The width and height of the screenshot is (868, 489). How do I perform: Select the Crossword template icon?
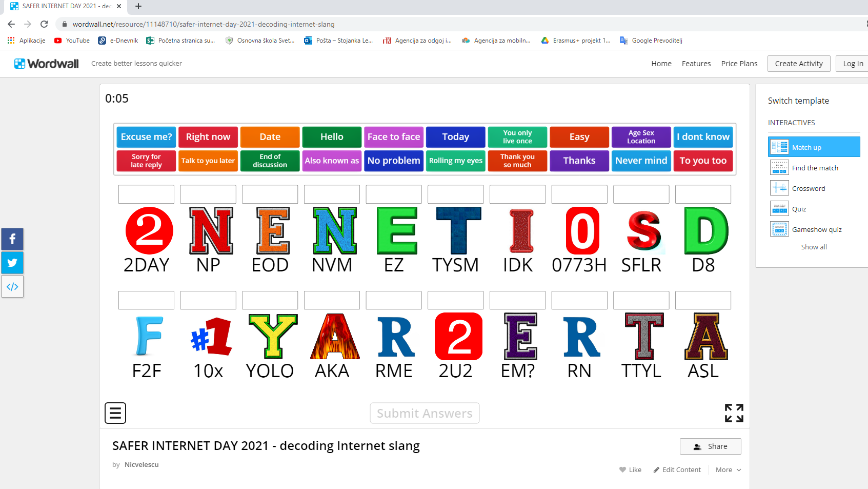(x=779, y=188)
